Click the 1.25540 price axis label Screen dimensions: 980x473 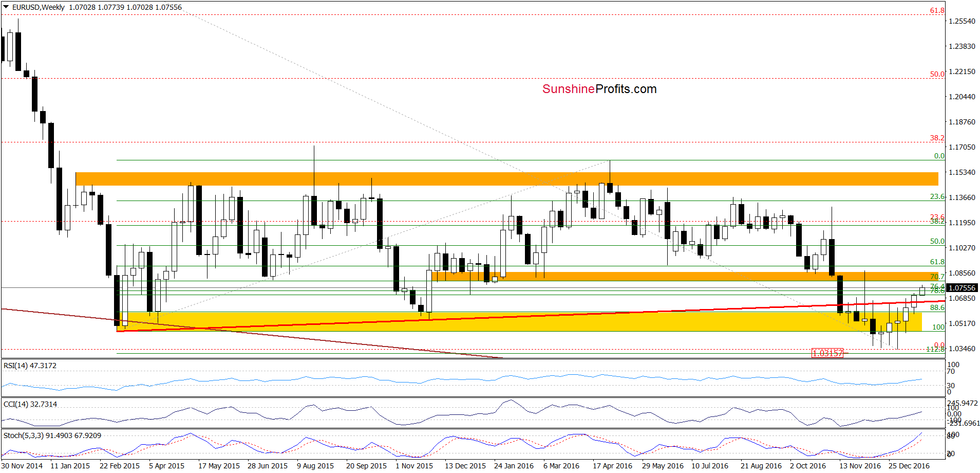tap(962, 21)
